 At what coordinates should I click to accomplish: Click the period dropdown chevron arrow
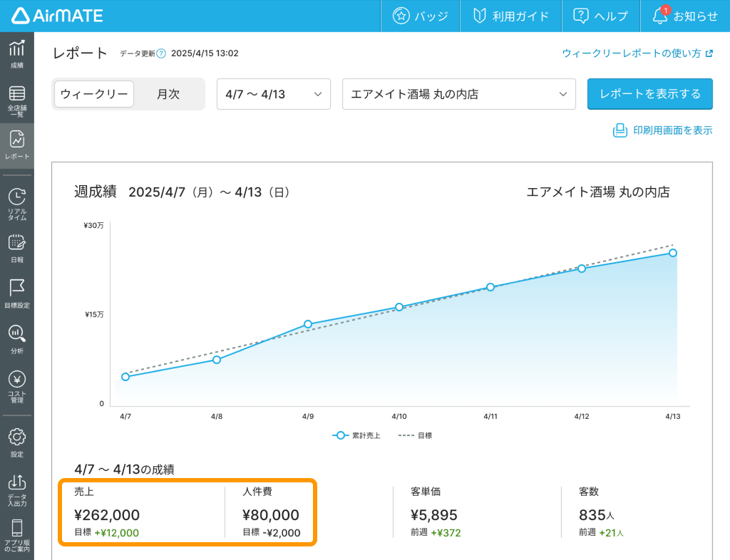(318, 95)
